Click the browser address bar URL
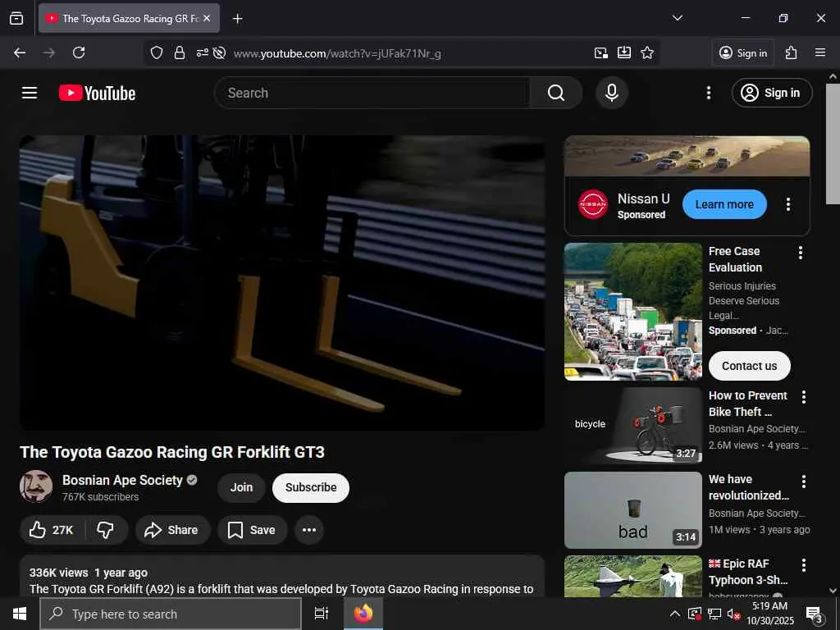 pyautogui.click(x=337, y=53)
